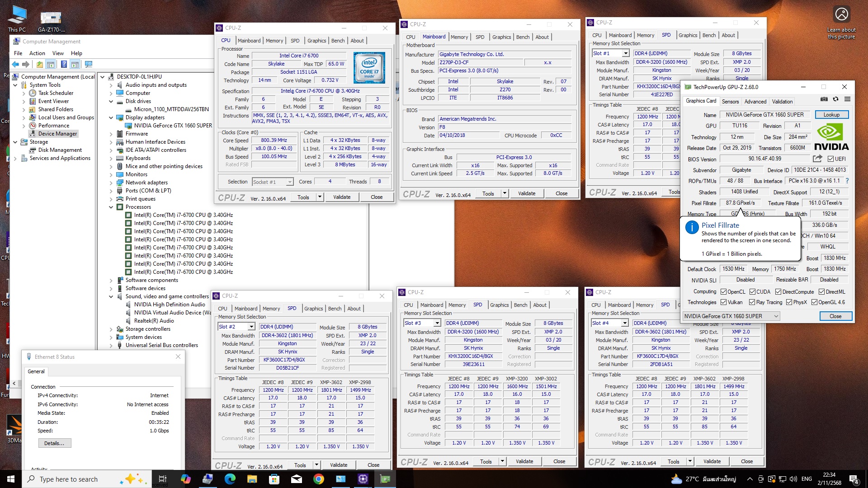Viewport: 868px width, 488px height.
Task: Click GPU-Z refresh icon
Action: click(x=835, y=99)
